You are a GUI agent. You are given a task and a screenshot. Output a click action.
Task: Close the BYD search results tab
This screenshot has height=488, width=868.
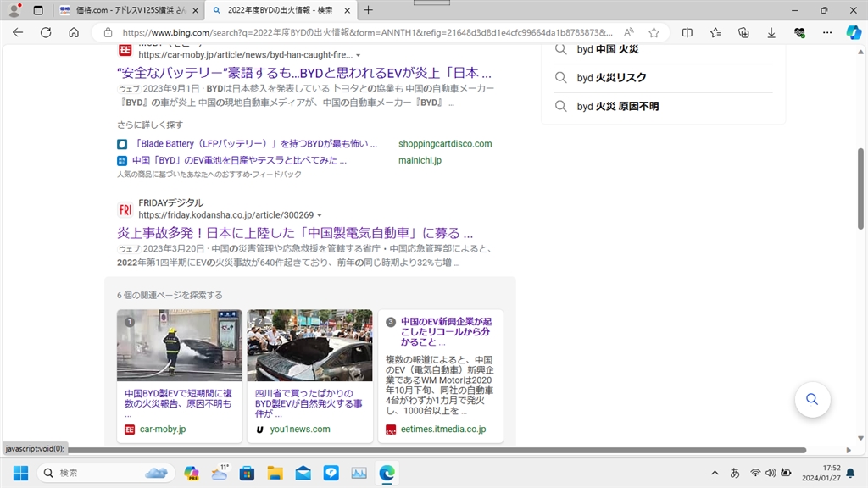[347, 10]
